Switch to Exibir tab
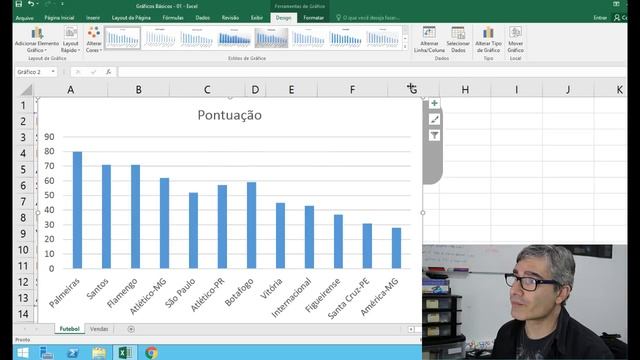Screen dimensions: 640x360 pos(257,18)
